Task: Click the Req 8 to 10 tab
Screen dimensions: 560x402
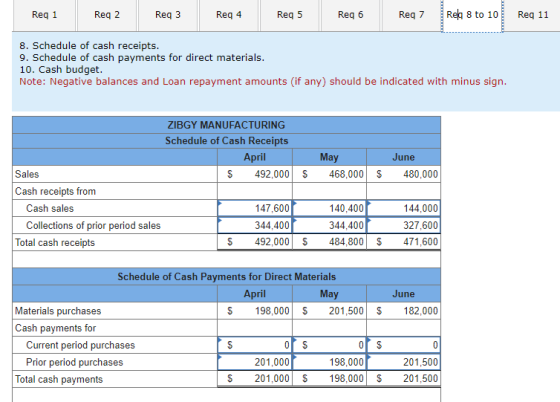Action: point(472,15)
